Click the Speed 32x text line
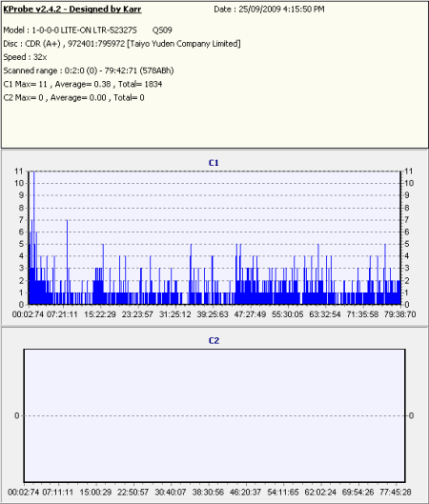This screenshot has width=429, height=504. (25, 57)
